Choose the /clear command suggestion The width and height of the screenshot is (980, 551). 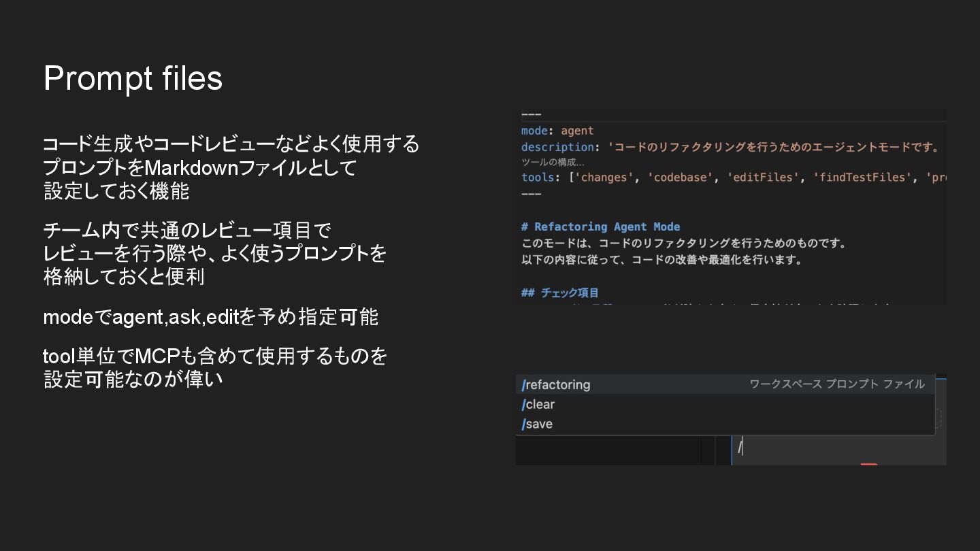tap(725, 404)
